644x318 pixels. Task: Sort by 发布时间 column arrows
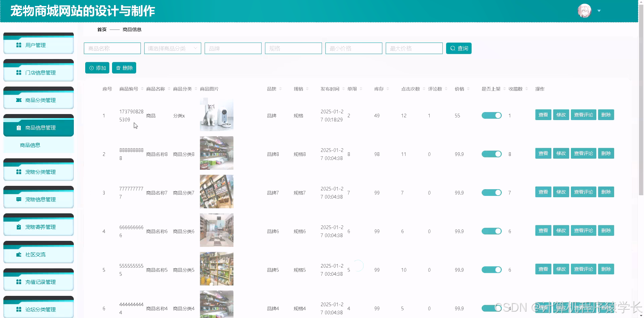pyautogui.click(x=343, y=89)
